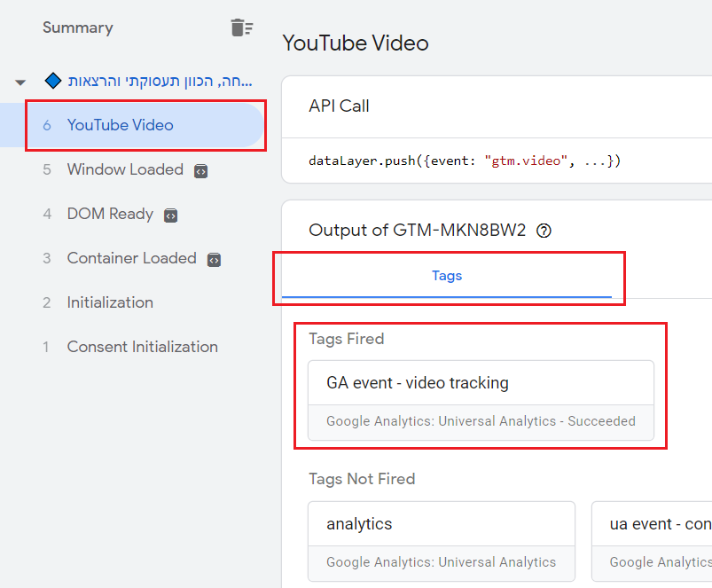Screen dimensions: 712x588
Task: Select the Container Loaded event
Action: pyautogui.click(x=132, y=258)
